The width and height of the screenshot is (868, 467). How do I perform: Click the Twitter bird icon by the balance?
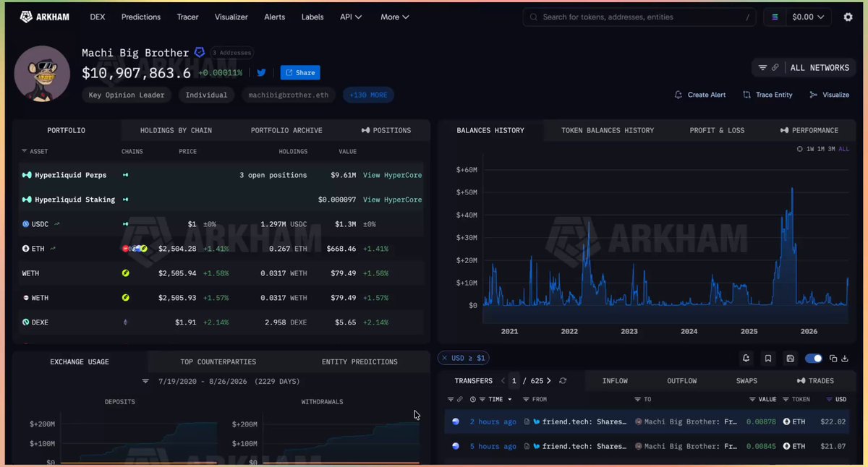point(261,72)
